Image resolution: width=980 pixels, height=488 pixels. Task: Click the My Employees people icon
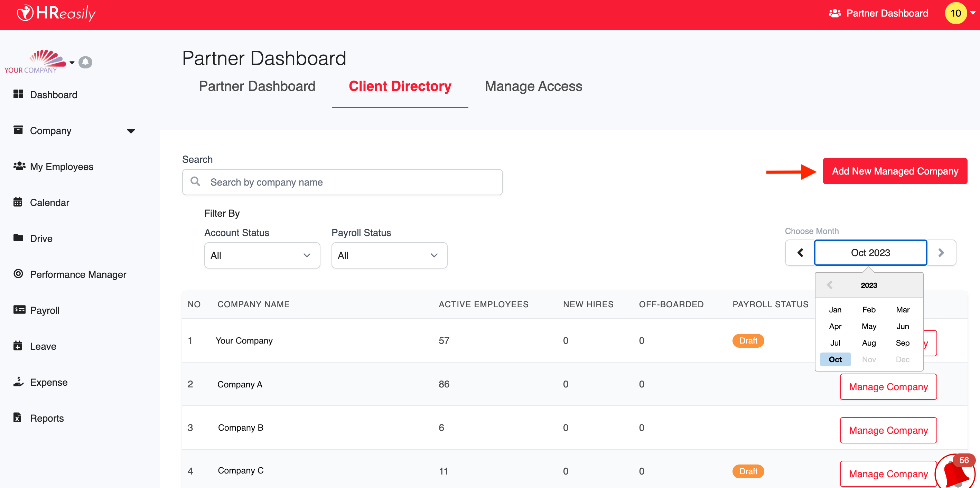(x=19, y=166)
